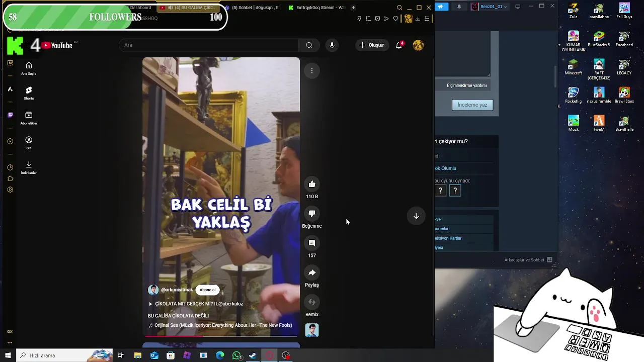The image size is (644, 362).
Task: Open the @orkunisitmak channel link
Action: tap(177, 290)
